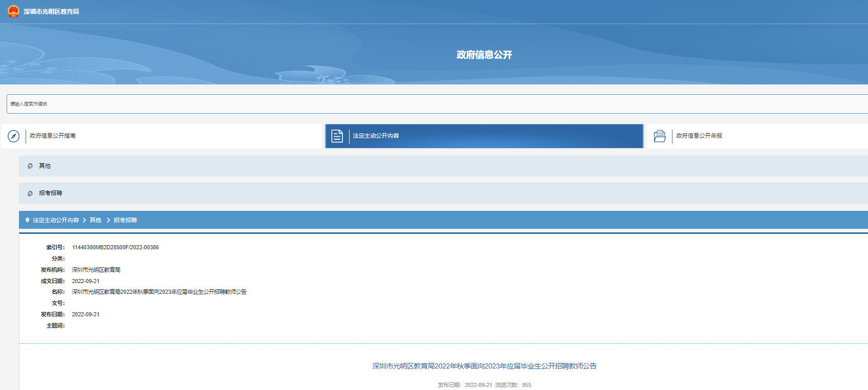Expand the 其他 category row
Viewport: 868px width, 390px height.
point(45,166)
